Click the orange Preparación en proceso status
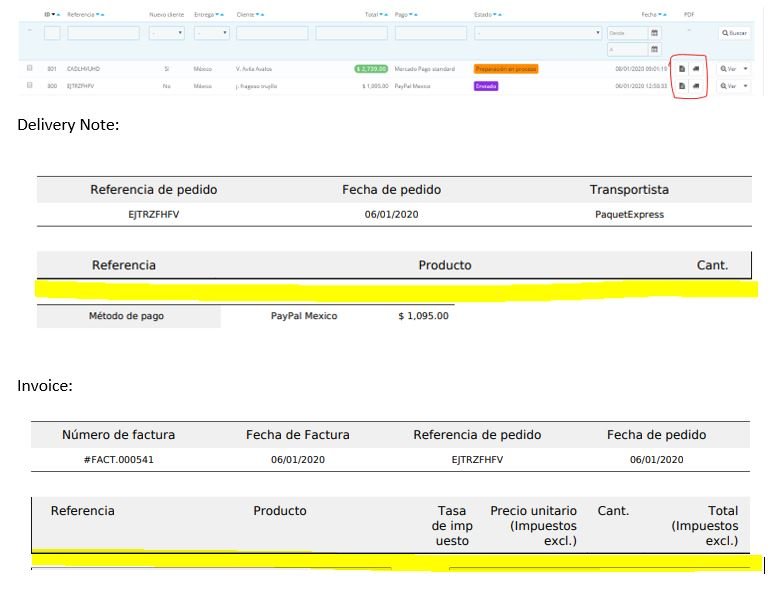 pos(506,69)
